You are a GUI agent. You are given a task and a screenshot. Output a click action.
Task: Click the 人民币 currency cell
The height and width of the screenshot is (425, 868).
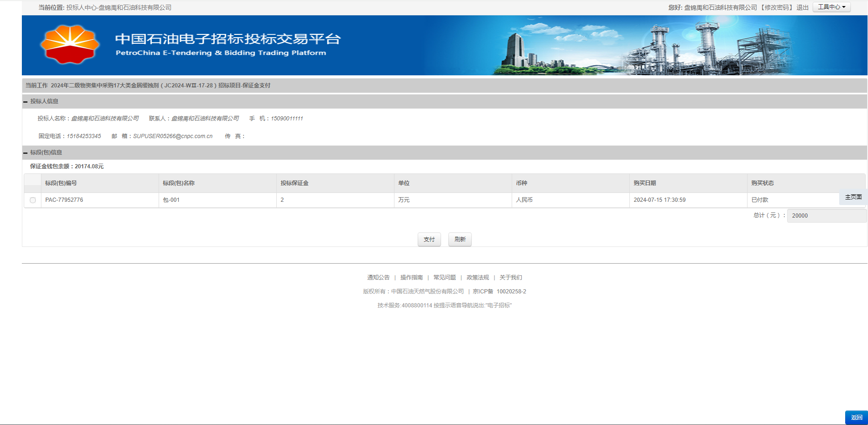571,200
